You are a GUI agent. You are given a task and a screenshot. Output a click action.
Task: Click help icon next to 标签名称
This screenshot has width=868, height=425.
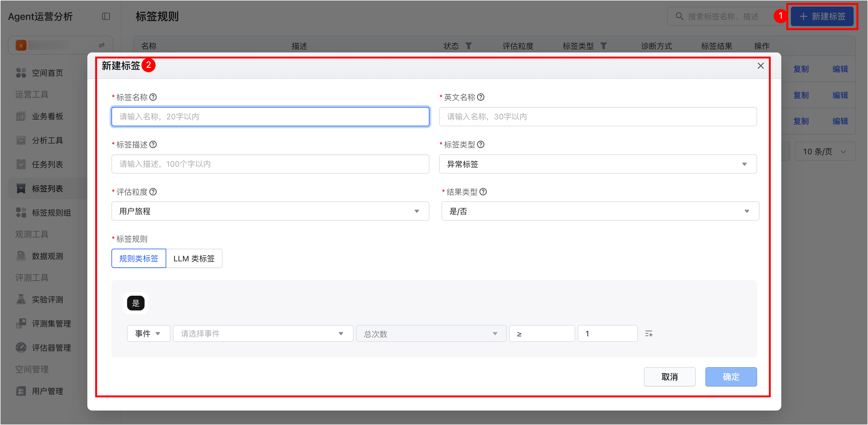point(153,97)
